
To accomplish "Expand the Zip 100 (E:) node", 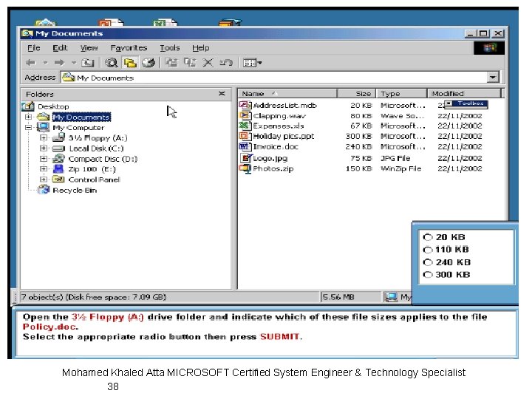I will (x=44, y=168).
